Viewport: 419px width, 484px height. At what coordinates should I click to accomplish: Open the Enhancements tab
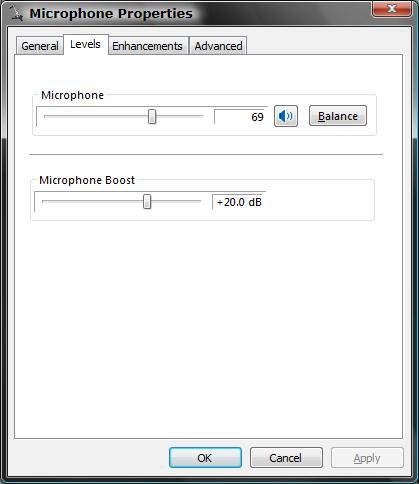point(147,46)
